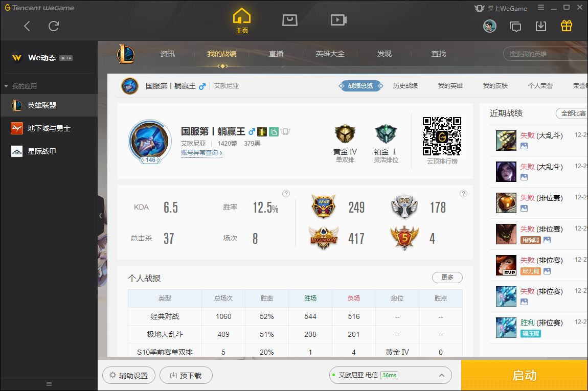Select the 历史战绩 sub-tab

pos(405,86)
